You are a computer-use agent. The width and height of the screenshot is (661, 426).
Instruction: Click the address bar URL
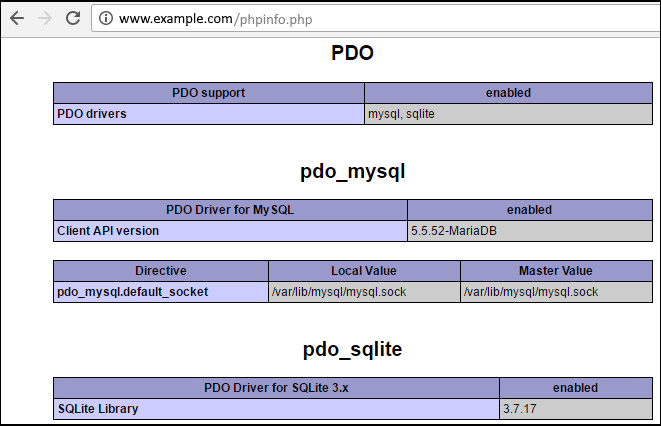click(x=208, y=19)
